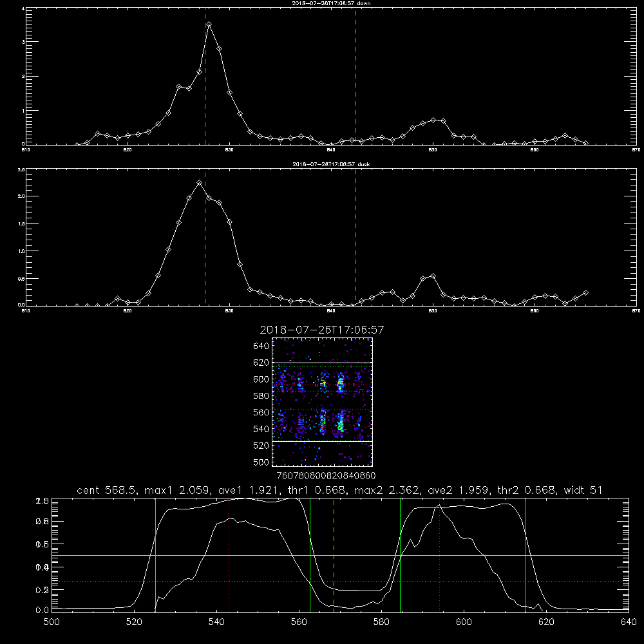Click the dawn plot x-axis label 870

(x=636, y=150)
